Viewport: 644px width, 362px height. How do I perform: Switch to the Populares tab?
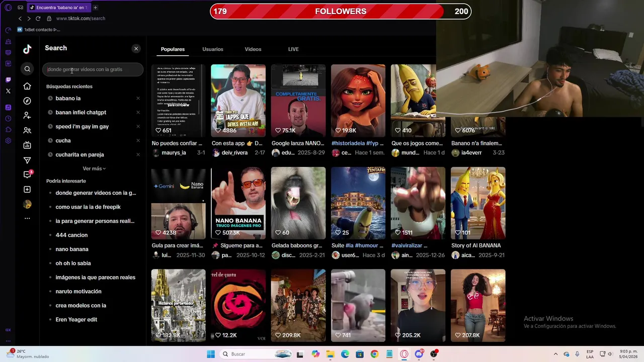[173, 49]
